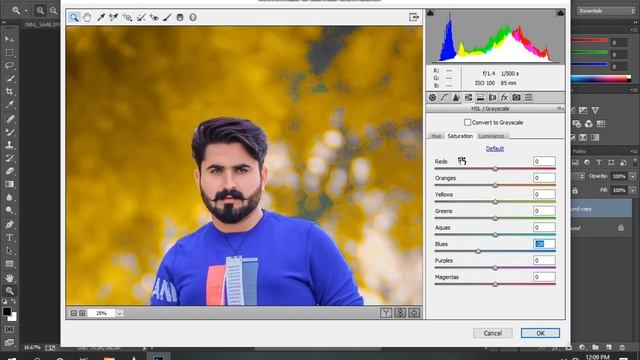The width and height of the screenshot is (640, 360).
Task: Select Photoshop Crop tool behind dialog
Action: (x=9, y=91)
